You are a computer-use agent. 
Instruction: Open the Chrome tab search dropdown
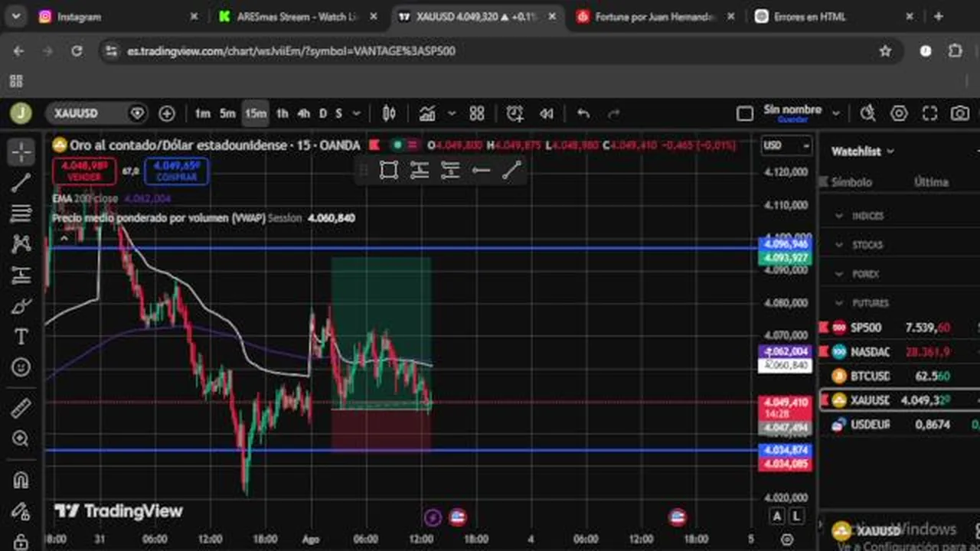point(15,16)
